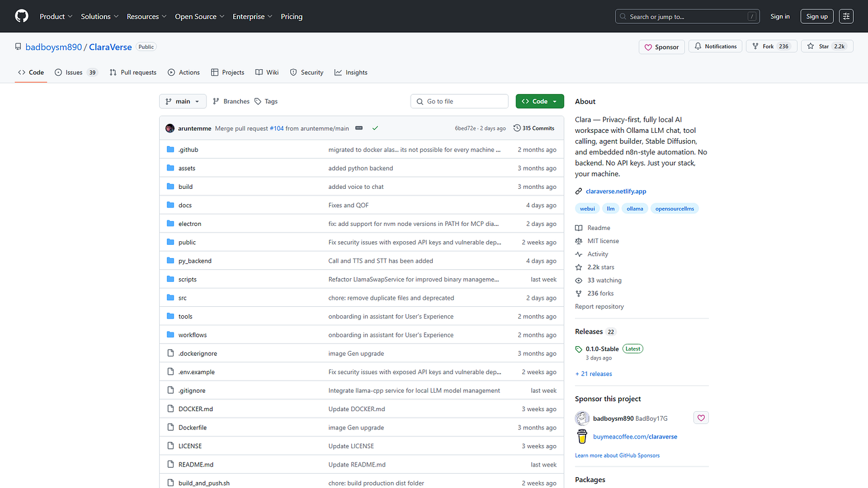Image resolution: width=868 pixels, height=488 pixels.
Task: Filter by the opensourcellms topic tag
Action: [674, 209]
